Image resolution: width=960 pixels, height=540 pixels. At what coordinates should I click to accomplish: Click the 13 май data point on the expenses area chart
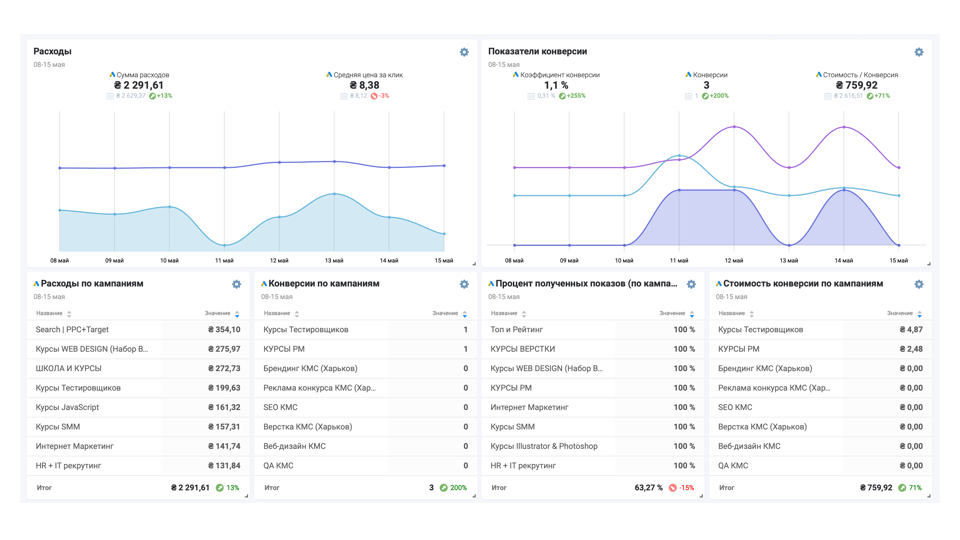(334, 194)
